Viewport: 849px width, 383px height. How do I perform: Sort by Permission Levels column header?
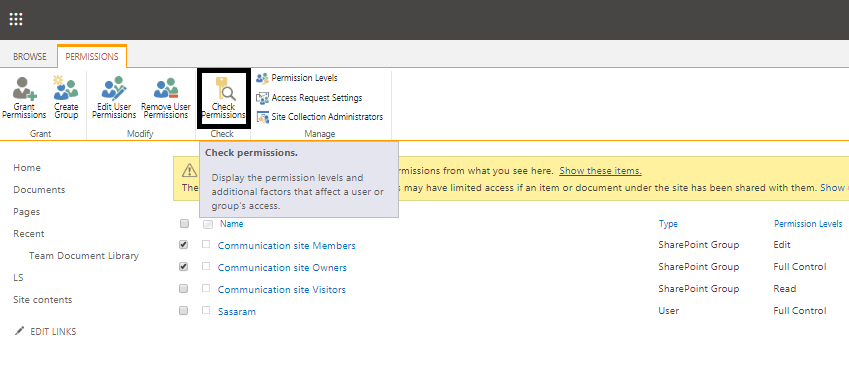click(808, 224)
